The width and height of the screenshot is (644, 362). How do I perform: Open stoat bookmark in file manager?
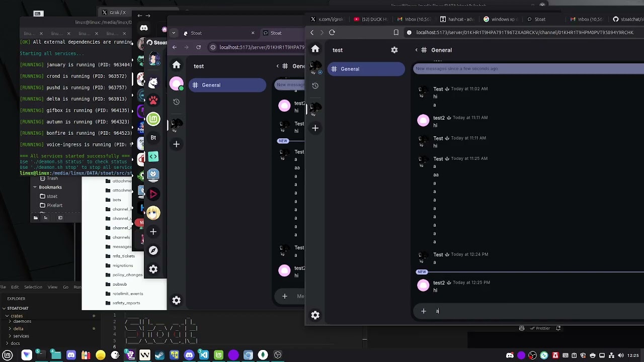point(52,196)
